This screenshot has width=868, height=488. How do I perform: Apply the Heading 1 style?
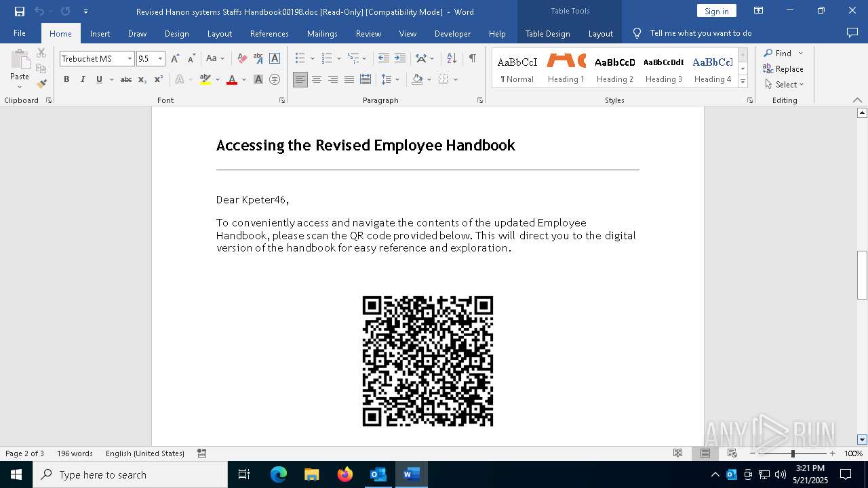pos(566,68)
